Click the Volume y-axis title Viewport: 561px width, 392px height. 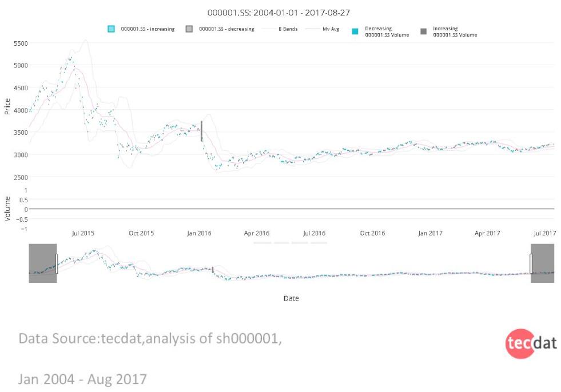(x=7, y=209)
